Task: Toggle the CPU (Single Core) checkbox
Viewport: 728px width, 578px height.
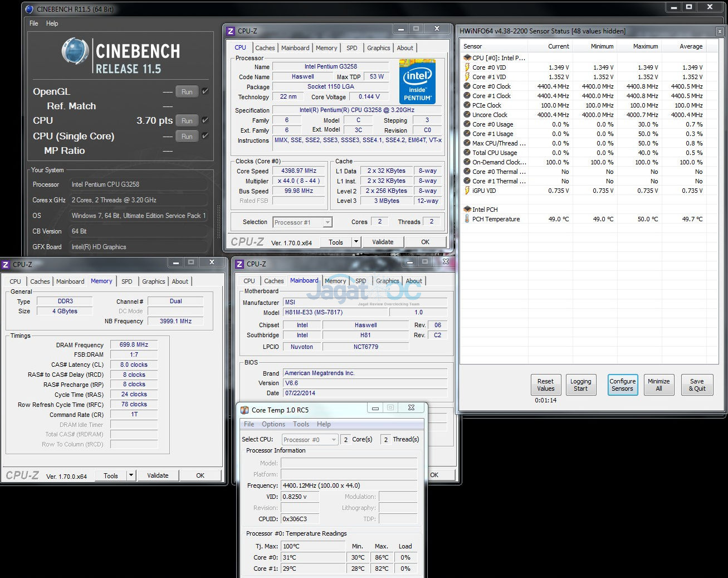Action: tap(205, 136)
